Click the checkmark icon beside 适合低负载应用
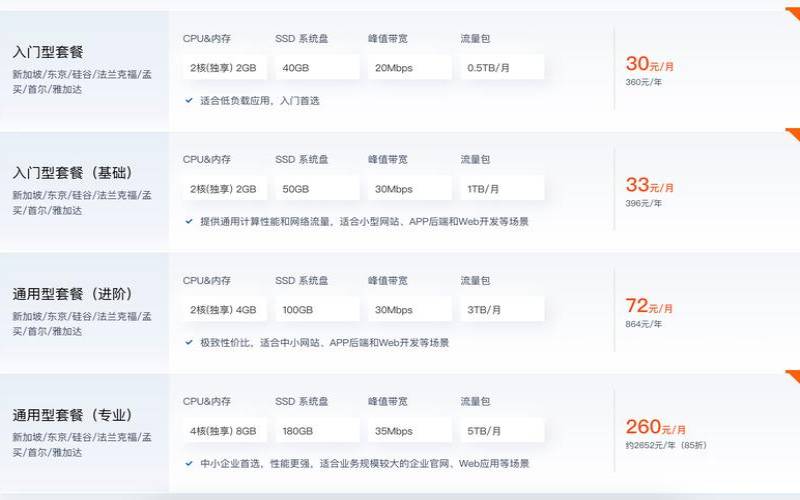This screenshot has width=800, height=500. click(x=189, y=100)
